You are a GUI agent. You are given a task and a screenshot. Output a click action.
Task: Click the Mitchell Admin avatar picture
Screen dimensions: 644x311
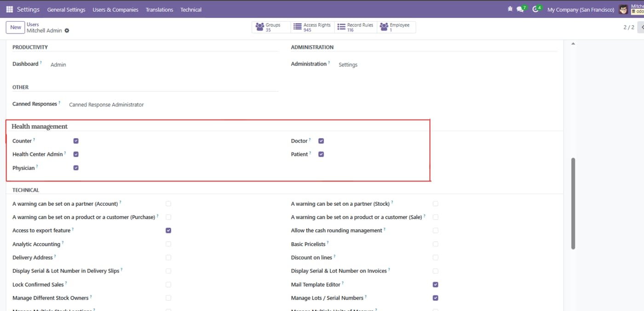point(623,9)
